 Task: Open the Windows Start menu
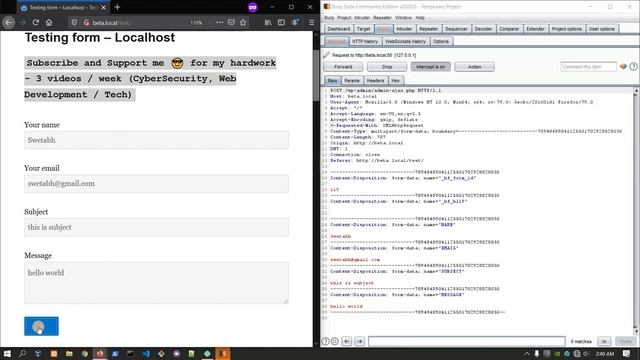click(7, 353)
